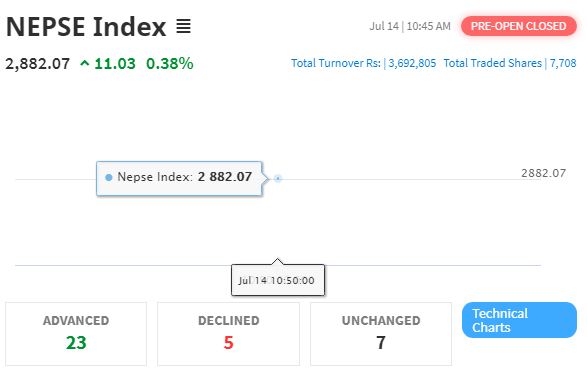The image size is (587, 374).
Task: Click the 3,692,805 turnover figure
Action: [412, 63]
